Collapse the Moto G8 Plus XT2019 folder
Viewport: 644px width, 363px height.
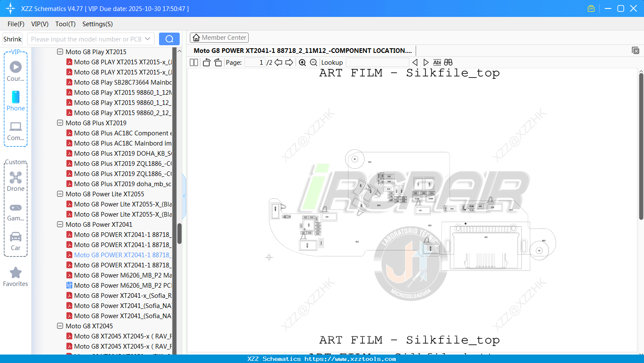click(x=60, y=123)
